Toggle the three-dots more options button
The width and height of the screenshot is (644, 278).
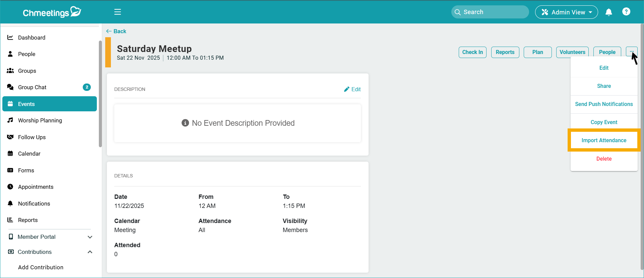pos(631,52)
